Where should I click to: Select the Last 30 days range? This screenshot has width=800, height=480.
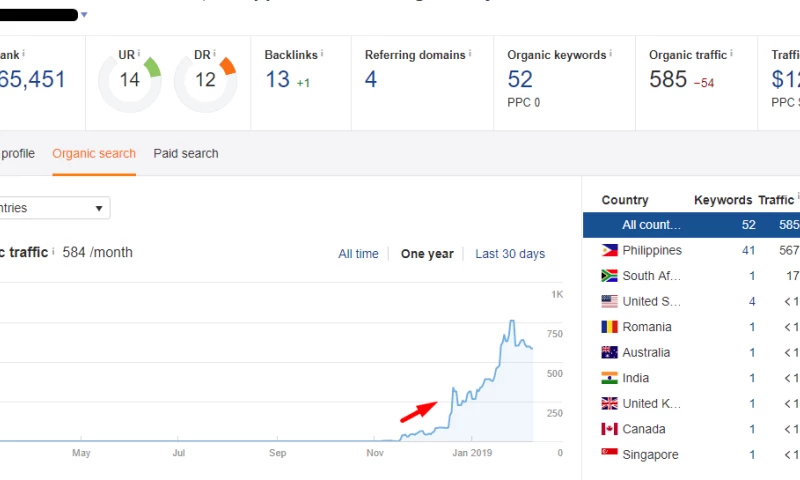510,254
